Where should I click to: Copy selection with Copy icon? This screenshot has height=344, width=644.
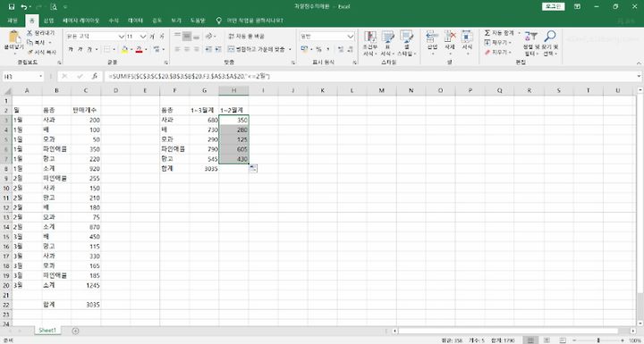(30, 42)
